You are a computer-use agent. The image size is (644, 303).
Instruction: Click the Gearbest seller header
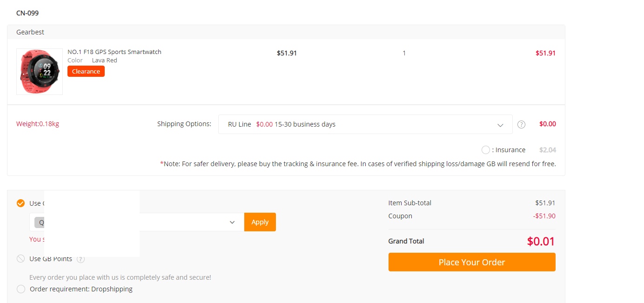30,32
